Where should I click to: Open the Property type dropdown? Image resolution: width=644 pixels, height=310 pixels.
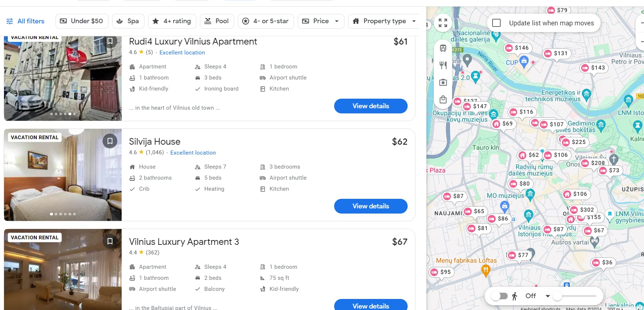[384, 21]
